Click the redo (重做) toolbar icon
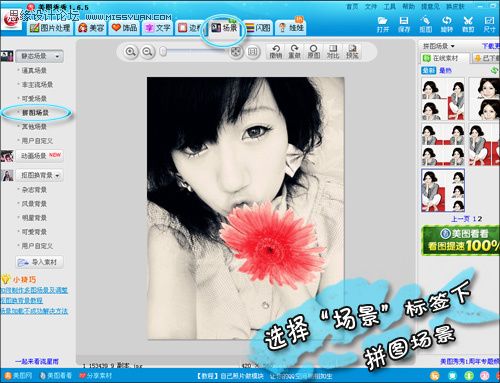 point(294,52)
